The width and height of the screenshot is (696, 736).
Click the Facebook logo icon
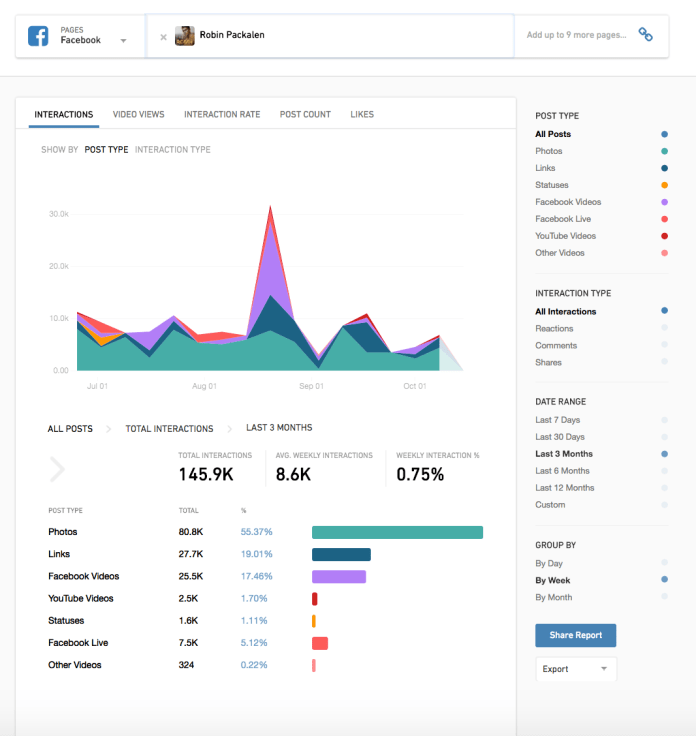pyautogui.click(x=39, y=36)
